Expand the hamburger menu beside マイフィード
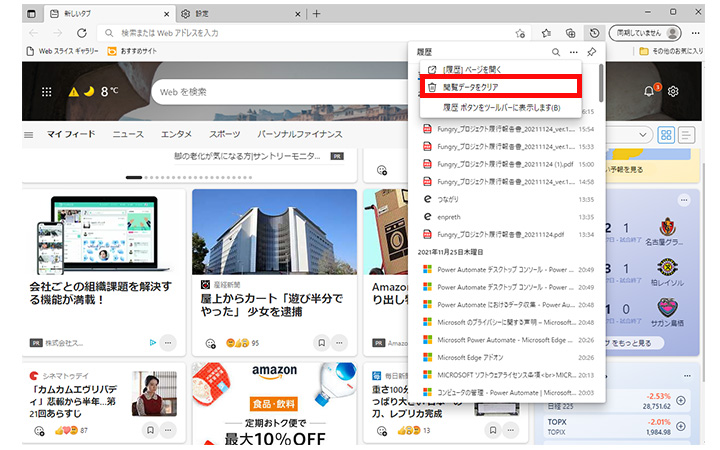720x450 pixels. click(x=29, y=134)
